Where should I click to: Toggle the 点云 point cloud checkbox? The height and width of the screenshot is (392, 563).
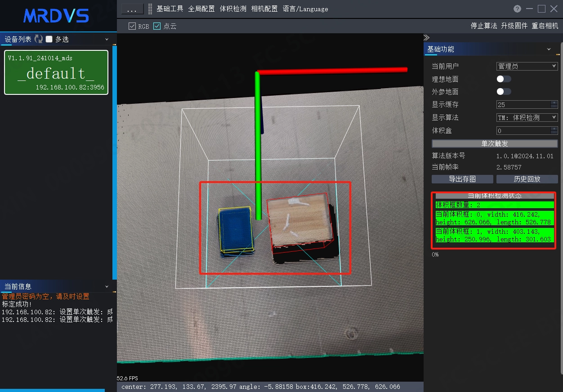tap(157, 26)
